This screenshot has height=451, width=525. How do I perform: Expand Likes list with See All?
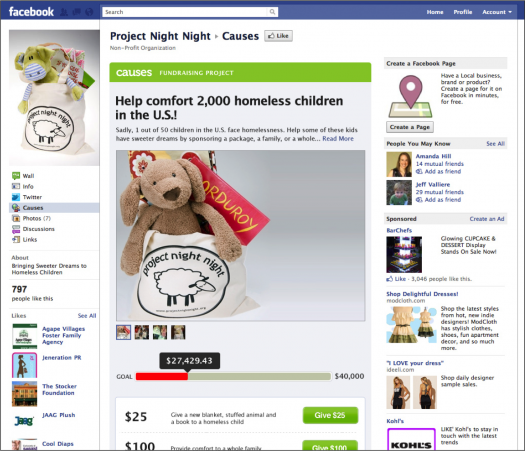tap(87, 316)
